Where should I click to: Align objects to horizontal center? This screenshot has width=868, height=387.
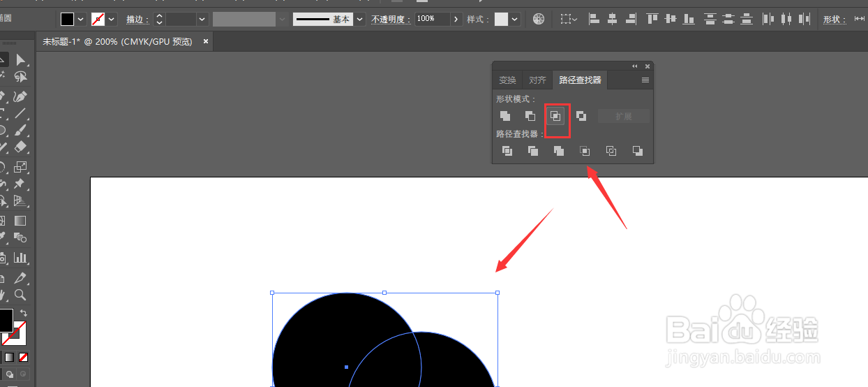coord(613,19)
